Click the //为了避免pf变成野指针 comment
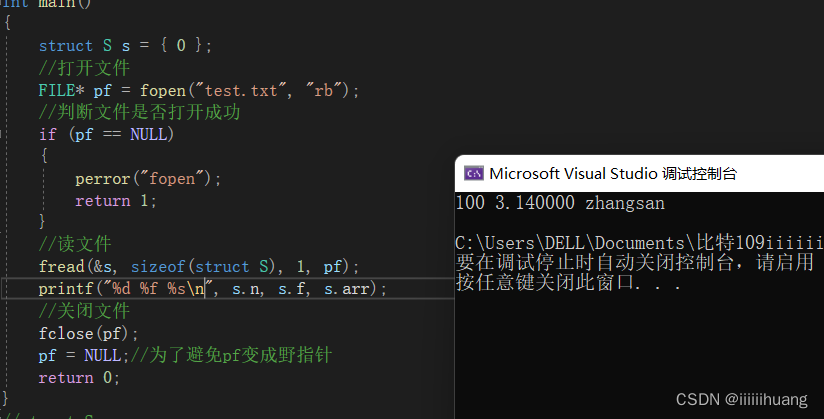The image size is (824, 419). click(x=231, y=355)
